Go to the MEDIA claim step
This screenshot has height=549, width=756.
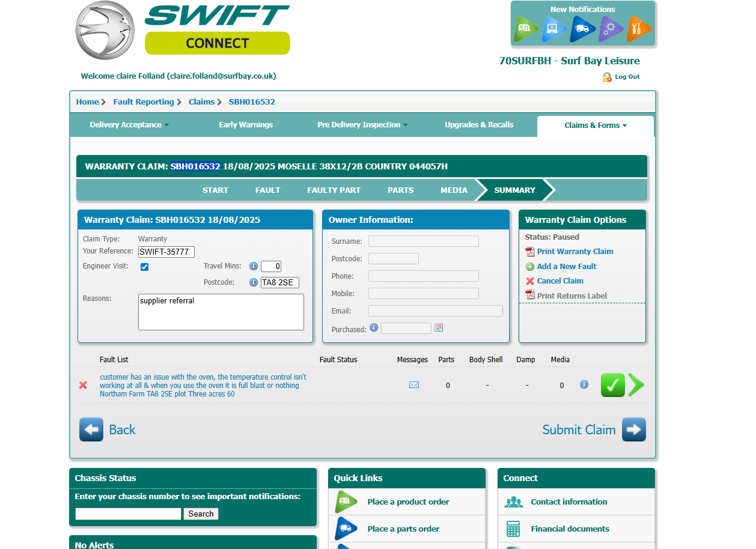tap(454, 190)
